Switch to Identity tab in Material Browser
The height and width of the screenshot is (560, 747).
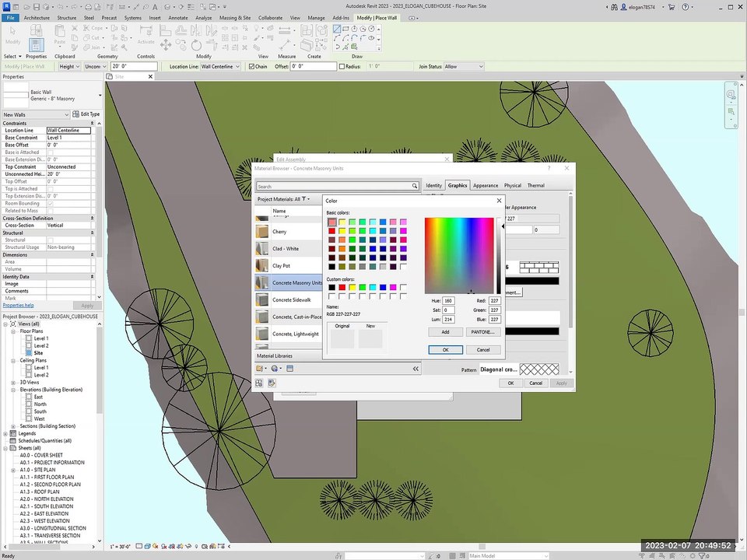[x=433, y=185]
